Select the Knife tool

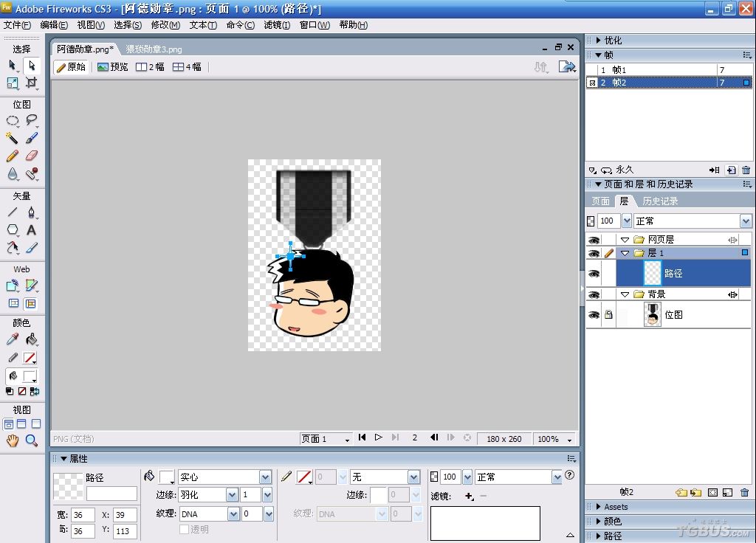coord(32,248)
